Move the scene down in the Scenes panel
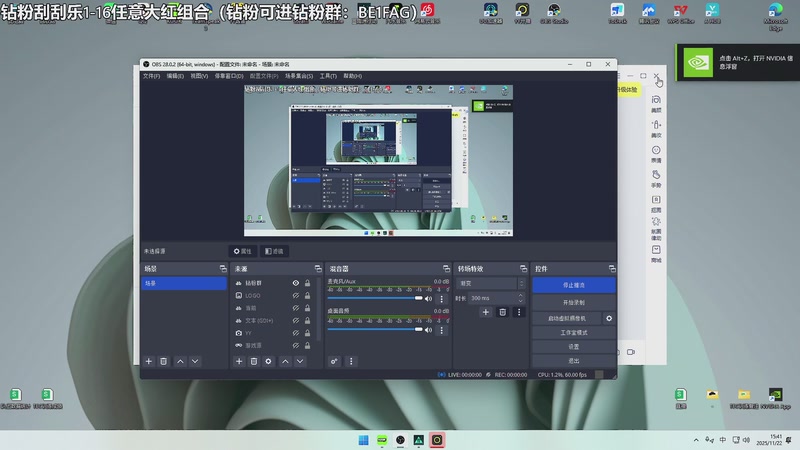800x450 pixels. (x=195, y=361)
